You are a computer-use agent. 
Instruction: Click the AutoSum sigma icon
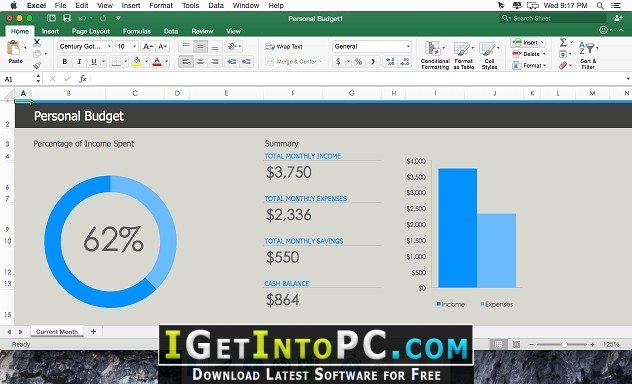[563, 42]
